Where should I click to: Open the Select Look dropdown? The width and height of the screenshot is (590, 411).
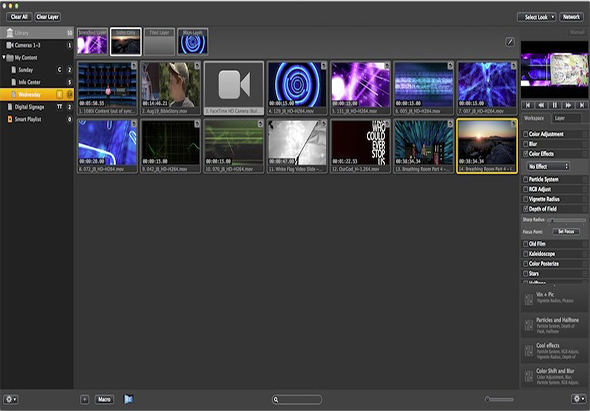(x=536, y=17)
